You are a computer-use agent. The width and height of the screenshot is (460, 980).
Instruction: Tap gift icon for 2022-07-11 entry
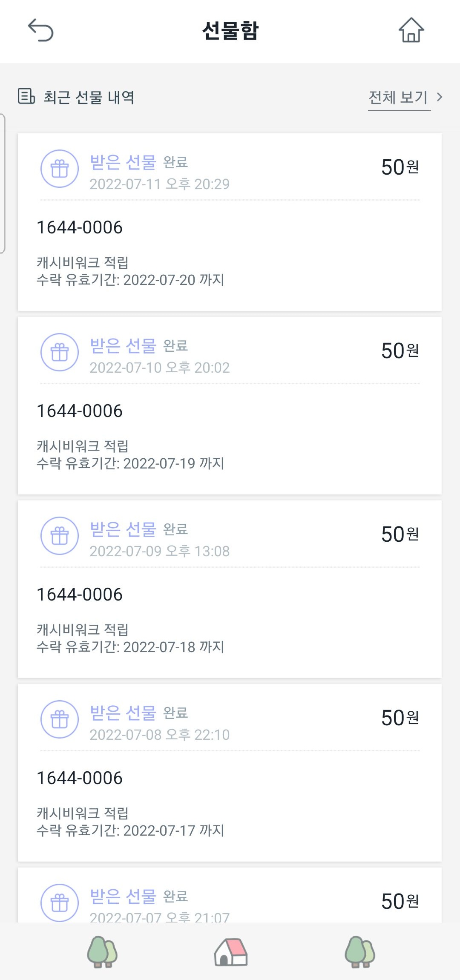(60, 169)
